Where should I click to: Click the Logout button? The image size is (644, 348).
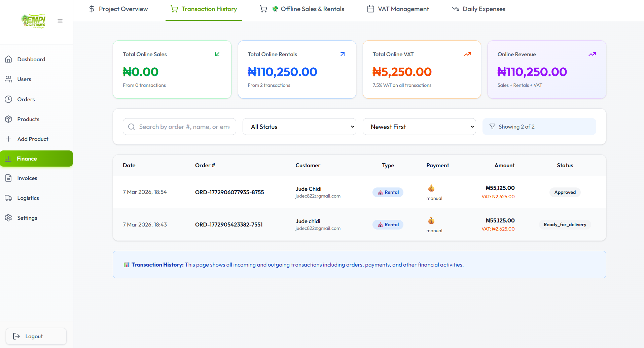pyautogui.click(x=36, y=336)
